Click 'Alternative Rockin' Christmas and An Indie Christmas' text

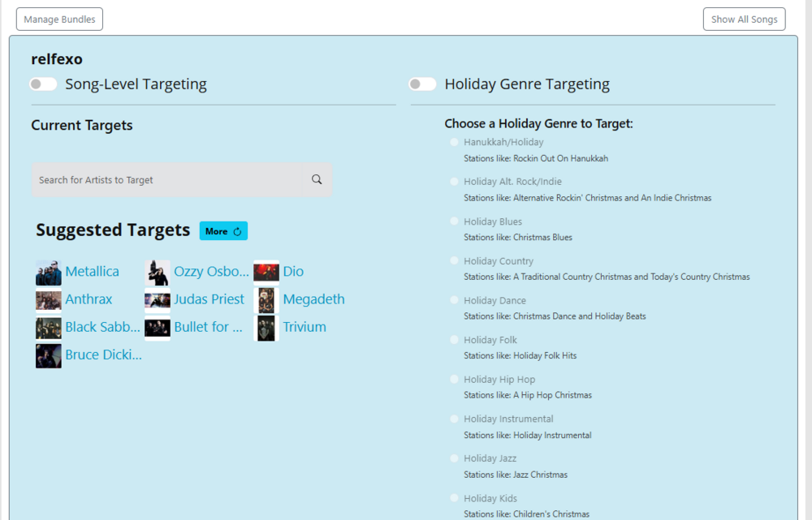point(612,198)
